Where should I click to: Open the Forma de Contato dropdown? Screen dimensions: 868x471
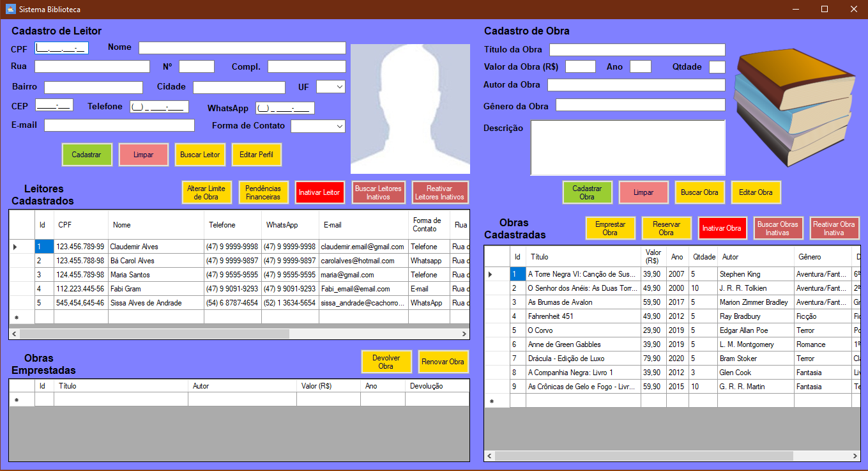(x=339, y=126)
